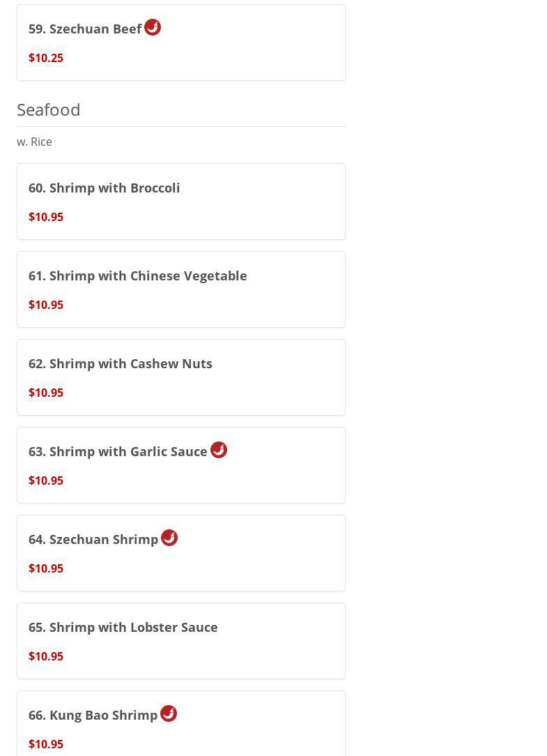This screenshot has width=547, height=756.
Task: Open the 64. Szechuan Shrimp dish
Action: (93, 539)
